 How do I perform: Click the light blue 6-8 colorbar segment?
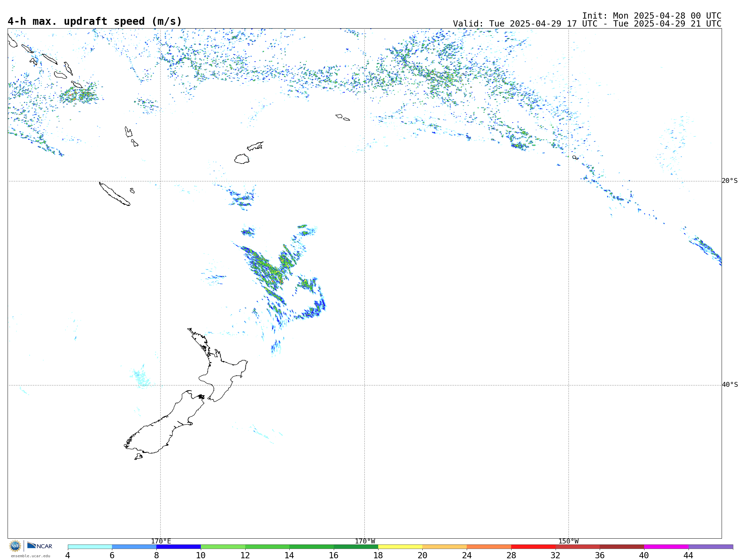134,547
